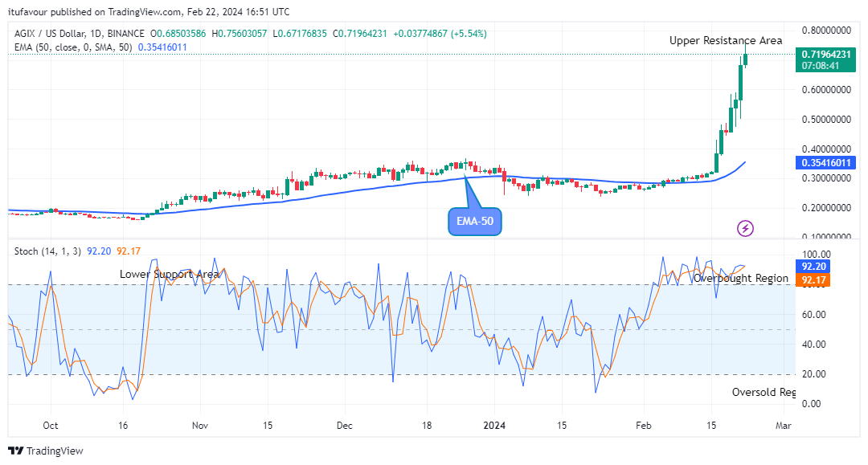868x465 pixels.
Task: Click the TradingView logo at bottom left
Action: coord(46,451)
